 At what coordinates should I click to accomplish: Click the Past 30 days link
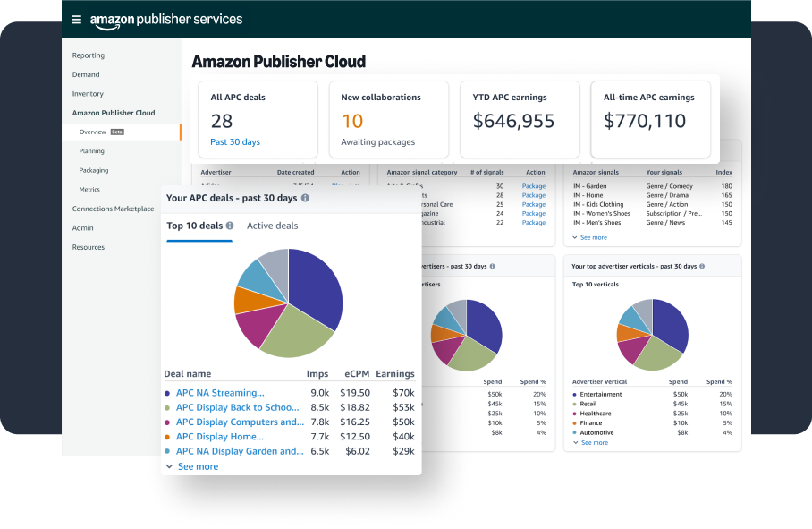coord(235,142)
